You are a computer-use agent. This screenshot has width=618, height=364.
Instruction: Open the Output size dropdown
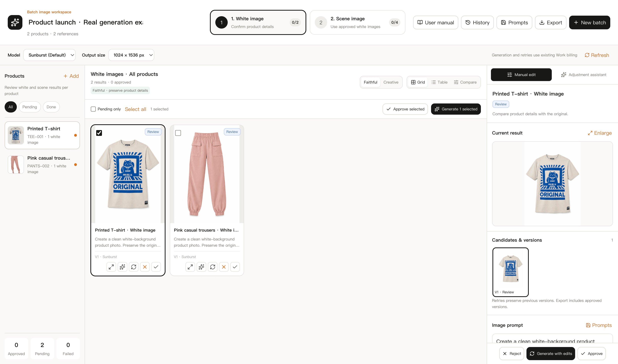[131, 55]
